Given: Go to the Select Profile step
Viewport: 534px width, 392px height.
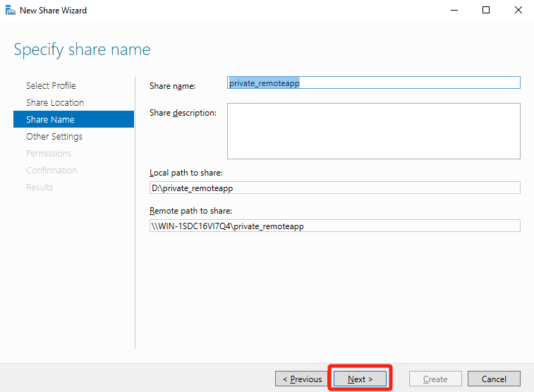Looking at the screenshot, I should pyautogui.click(x=51, y=85).
